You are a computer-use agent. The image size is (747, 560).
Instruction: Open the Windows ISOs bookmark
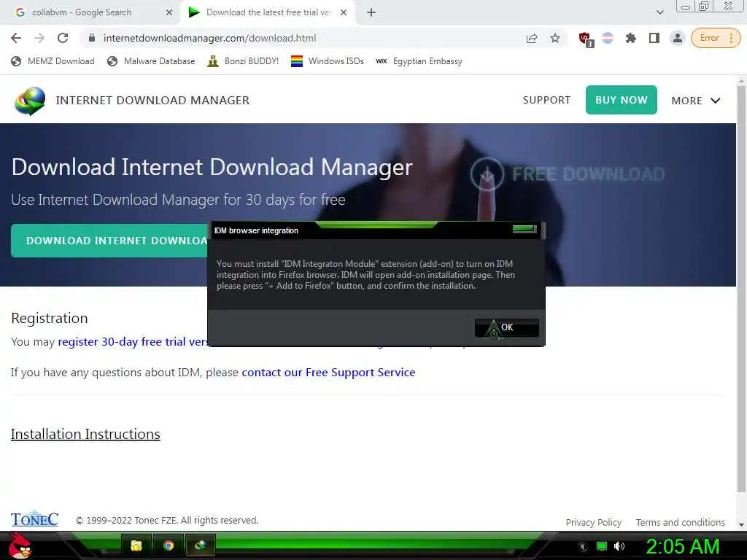[328, 61]
